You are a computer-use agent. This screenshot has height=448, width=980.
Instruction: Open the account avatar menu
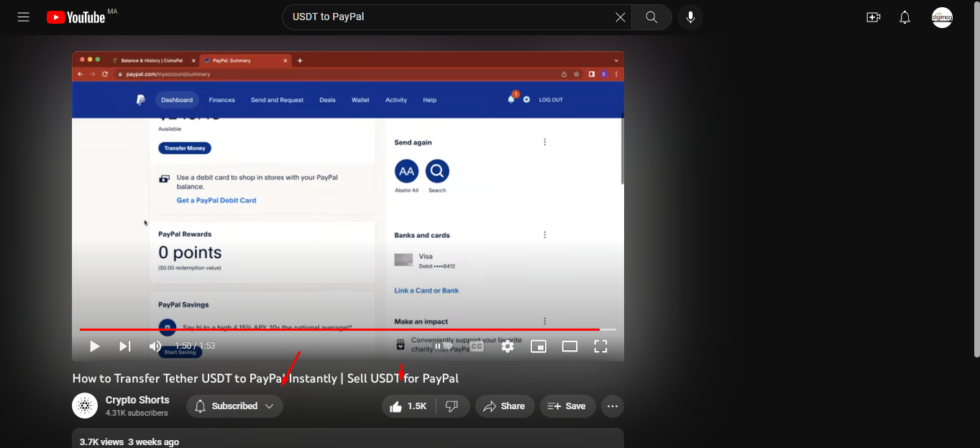(942, 17)
